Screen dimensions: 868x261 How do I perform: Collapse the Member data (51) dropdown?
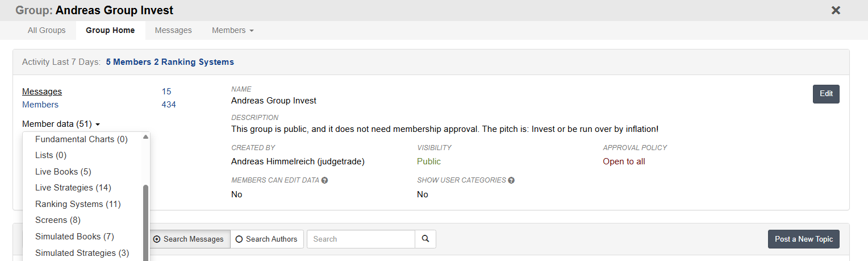tap(61, 124)
